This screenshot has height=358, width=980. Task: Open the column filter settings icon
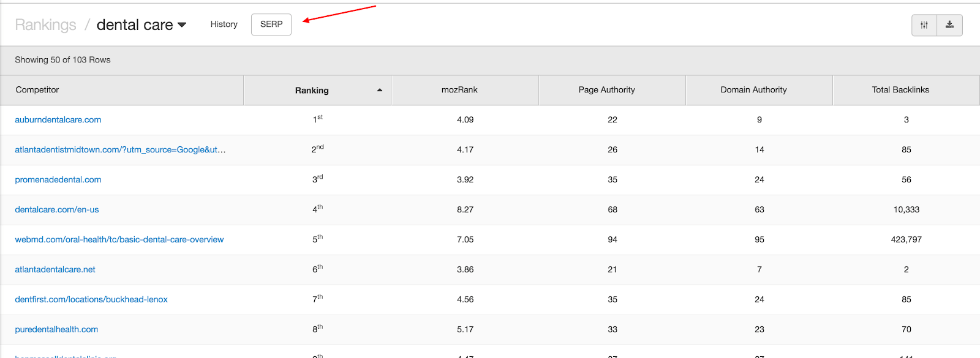(x=924, y=25)
